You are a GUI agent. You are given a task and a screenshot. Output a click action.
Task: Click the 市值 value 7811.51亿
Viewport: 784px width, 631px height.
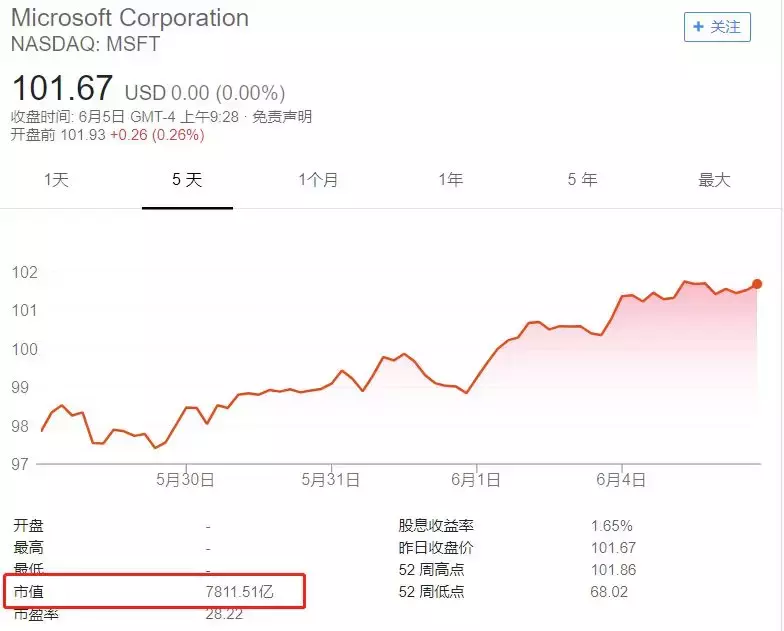254,593
